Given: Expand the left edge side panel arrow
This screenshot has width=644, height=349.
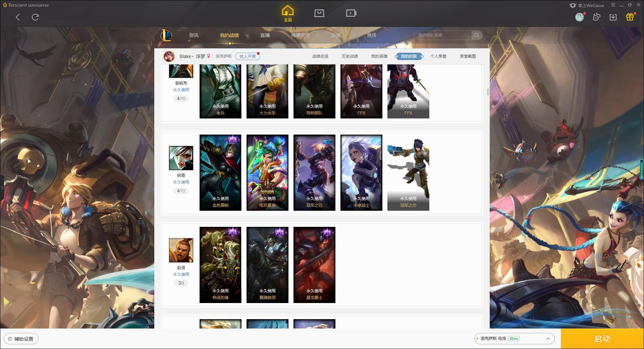Looking at the screenshot, I should 2,188.
